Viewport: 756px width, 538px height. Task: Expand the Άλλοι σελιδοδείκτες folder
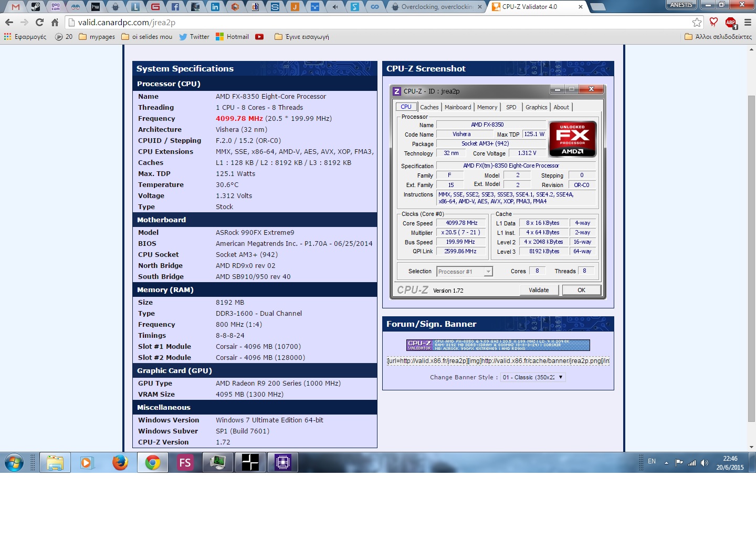point(718,37)
